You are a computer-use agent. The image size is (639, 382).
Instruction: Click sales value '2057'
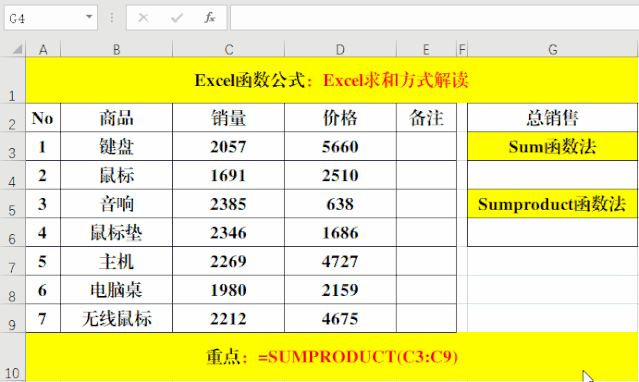pyautogui.click(x=229, y=146)
